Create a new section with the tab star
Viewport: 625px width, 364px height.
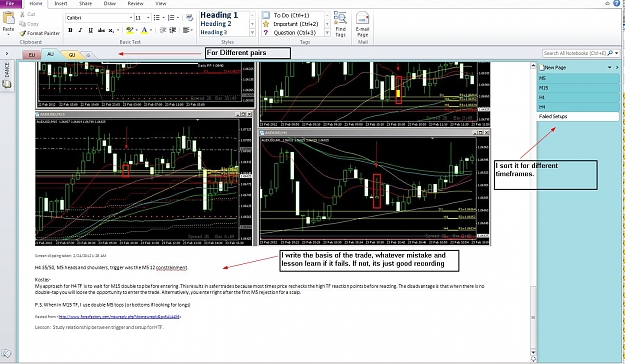(x=88, y=55)
